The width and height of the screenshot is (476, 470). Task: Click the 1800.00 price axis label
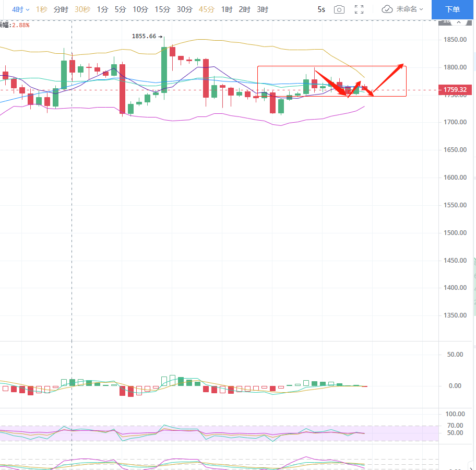click(455, 67)
